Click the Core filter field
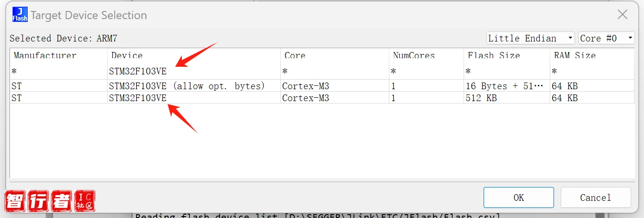 (333, 72)
